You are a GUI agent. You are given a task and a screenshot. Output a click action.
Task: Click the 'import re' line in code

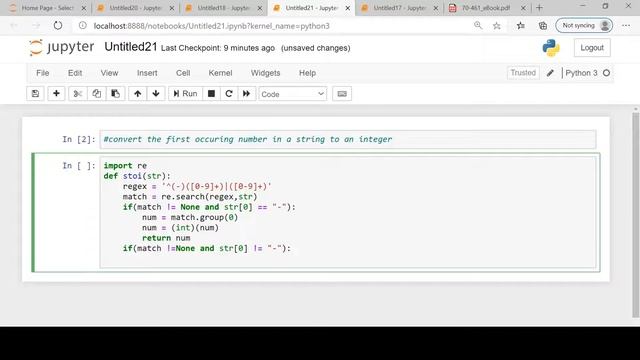click(x=125, y=166)
